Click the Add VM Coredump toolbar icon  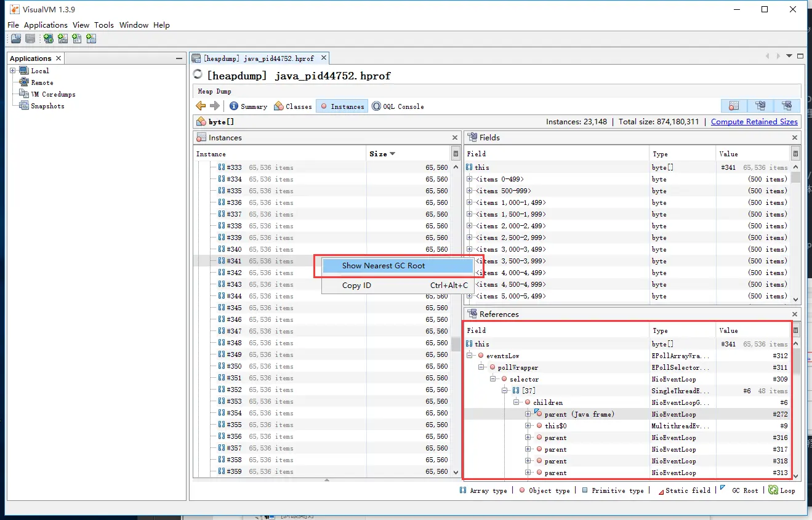coord(76,39)
